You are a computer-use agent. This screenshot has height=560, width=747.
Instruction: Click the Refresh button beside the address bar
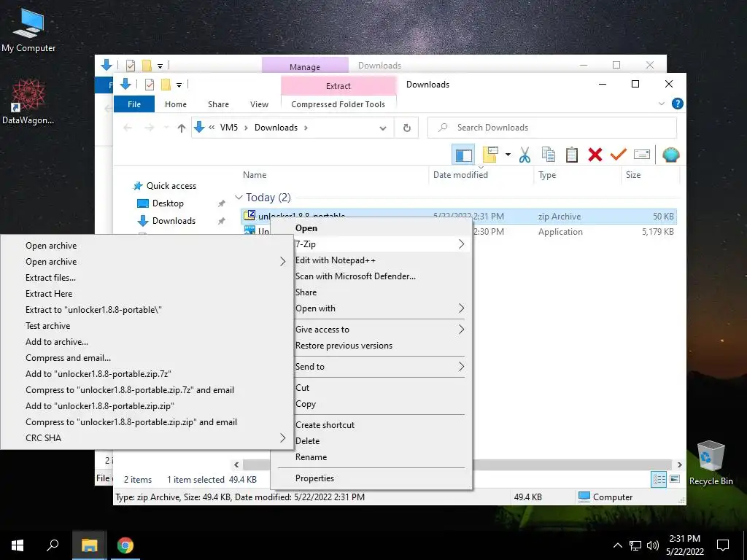[x=407, y=128]
